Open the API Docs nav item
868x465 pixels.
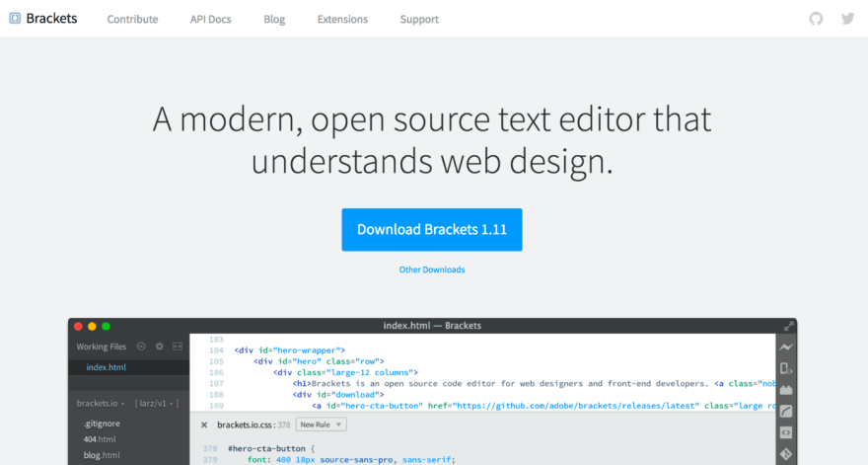pyautogui.click(x=210, y=20)
